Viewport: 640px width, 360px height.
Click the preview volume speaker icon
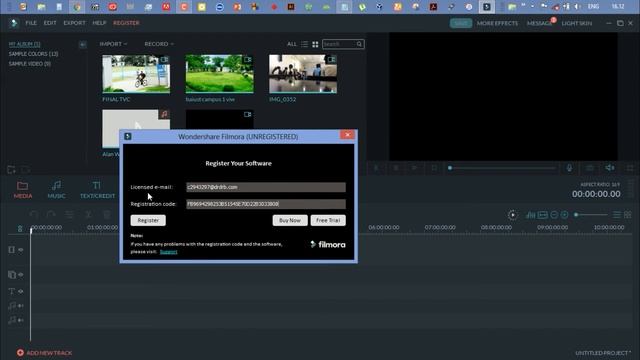click(x=610, y=168)
